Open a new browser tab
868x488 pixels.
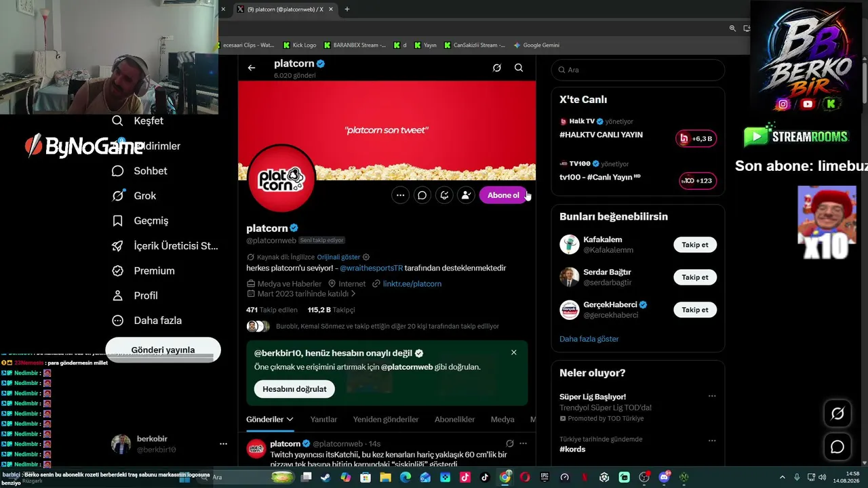click(x=347, y=9)
